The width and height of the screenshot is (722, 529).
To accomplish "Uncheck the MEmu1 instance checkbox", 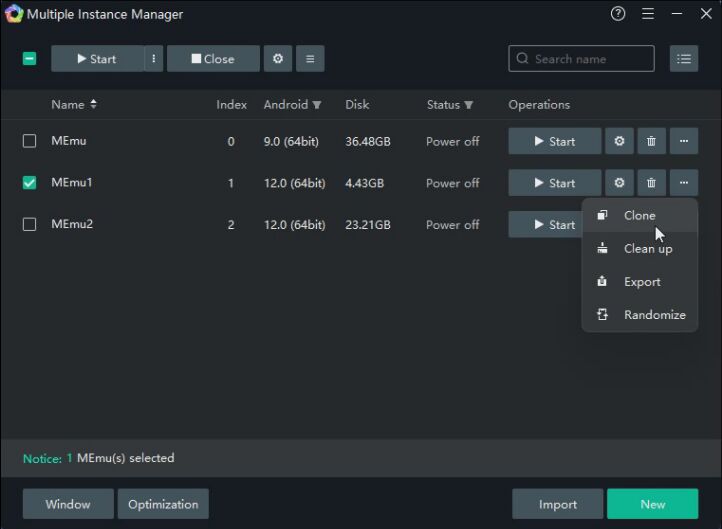I will (30, 183).
